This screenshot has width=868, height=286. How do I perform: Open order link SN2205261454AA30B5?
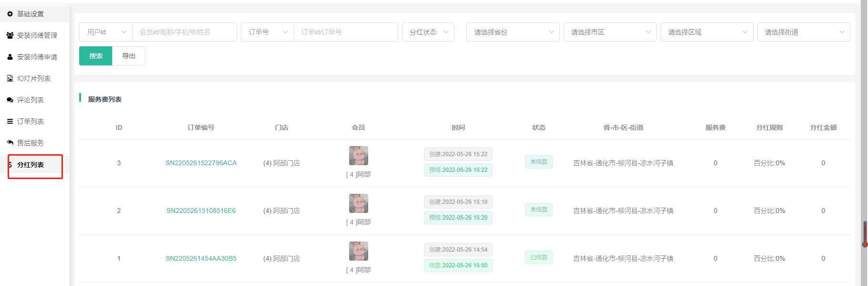(x=201, y=258)
